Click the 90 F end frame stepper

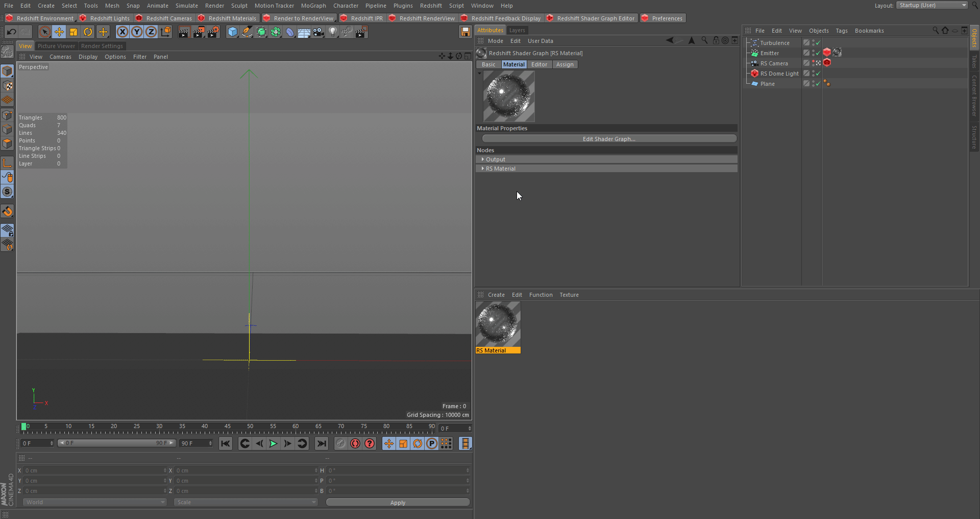210,443
